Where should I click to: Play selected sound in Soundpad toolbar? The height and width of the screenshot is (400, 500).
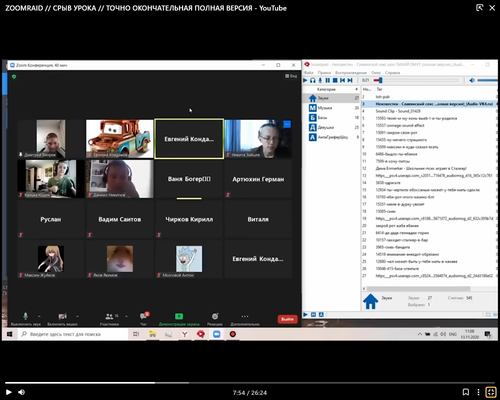pyautogui.click(x=305, y=80)
